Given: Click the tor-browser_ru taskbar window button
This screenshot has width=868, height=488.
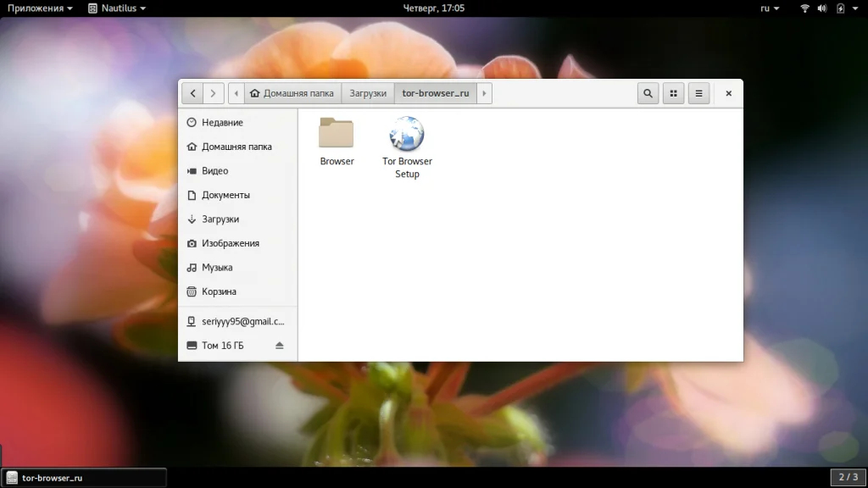Looking at the screenshot, I should (x=84, y=478).
